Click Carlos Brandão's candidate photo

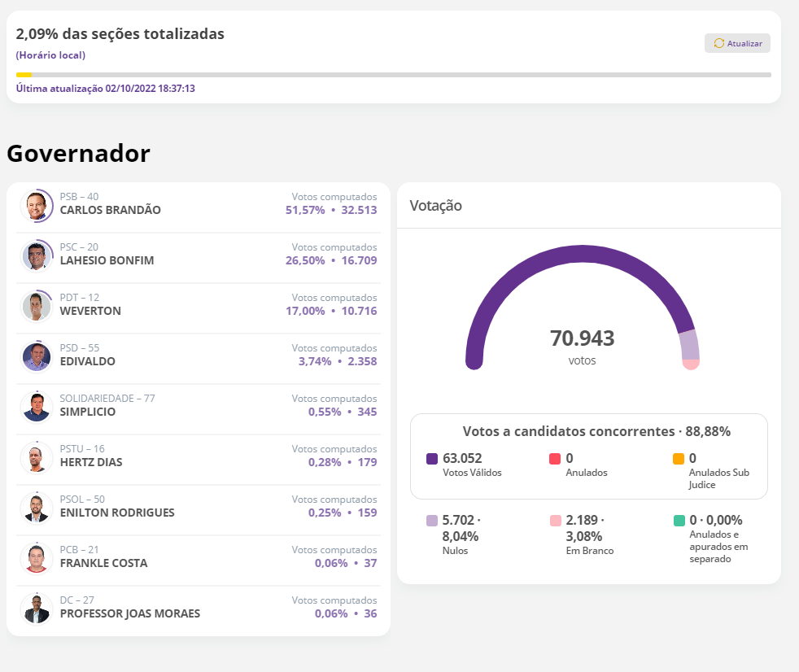click(37, 206)
